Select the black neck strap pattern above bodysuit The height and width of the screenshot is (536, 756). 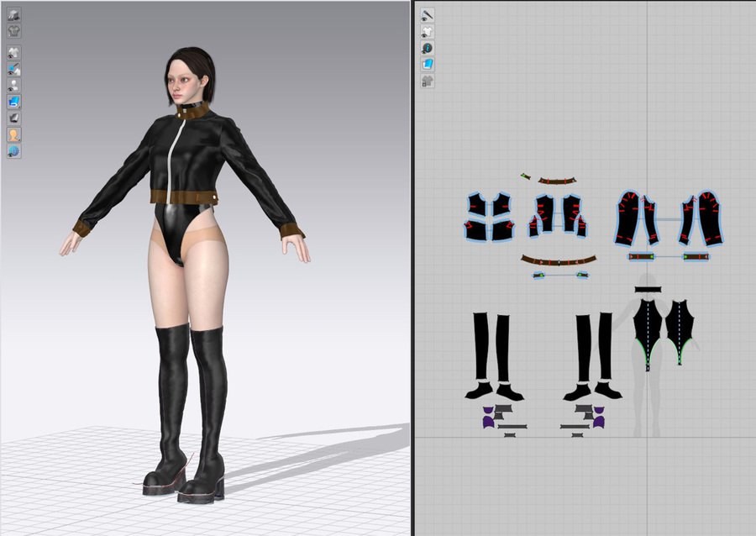(x=648, y=290)
